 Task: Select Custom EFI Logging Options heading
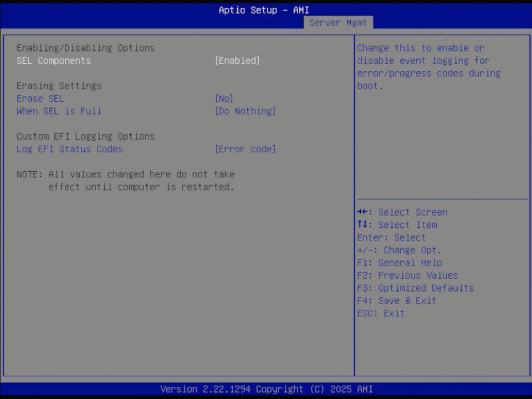86,136
